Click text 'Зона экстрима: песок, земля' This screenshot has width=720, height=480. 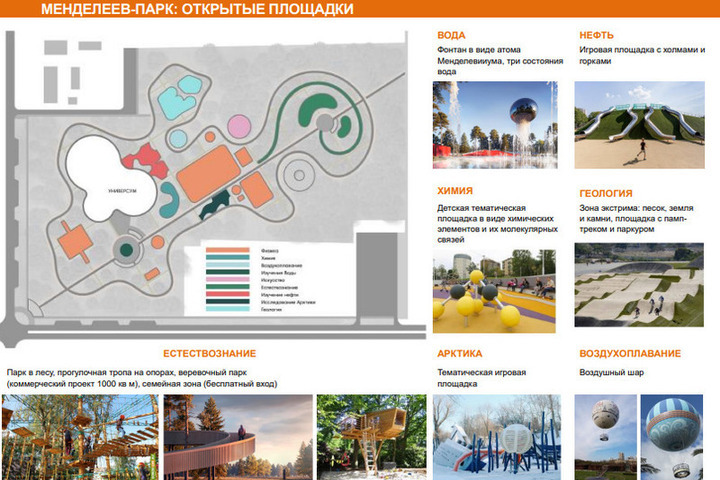click(636, 208)
